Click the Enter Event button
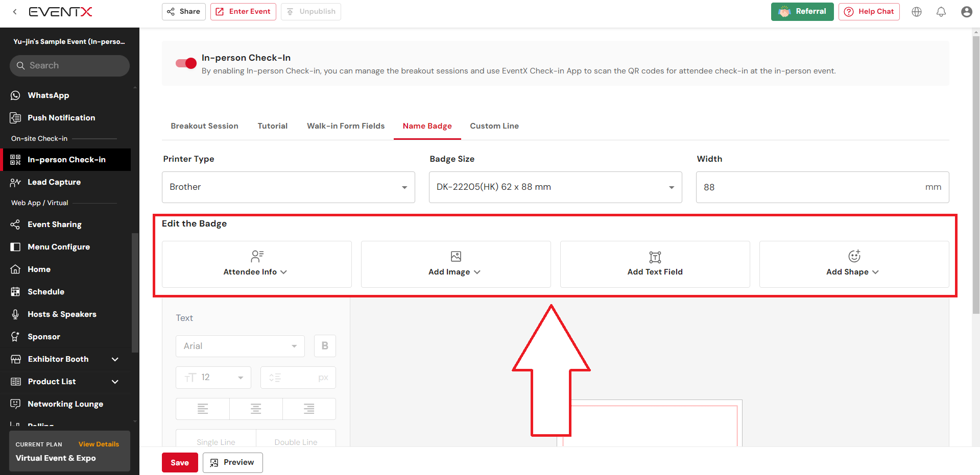The height and width of the screenshot is (475, 980). click(243, 12)
